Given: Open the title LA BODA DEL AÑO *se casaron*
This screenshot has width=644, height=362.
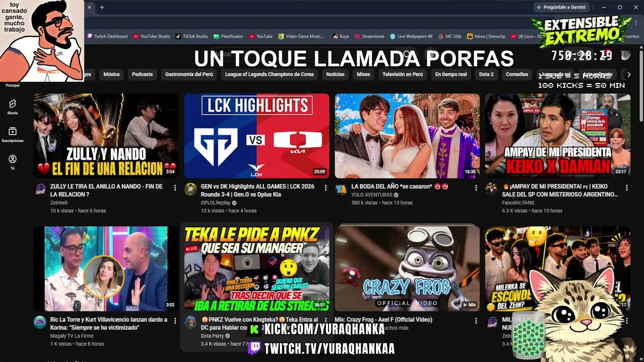Looking at the screenshot, I should (399, 187).
